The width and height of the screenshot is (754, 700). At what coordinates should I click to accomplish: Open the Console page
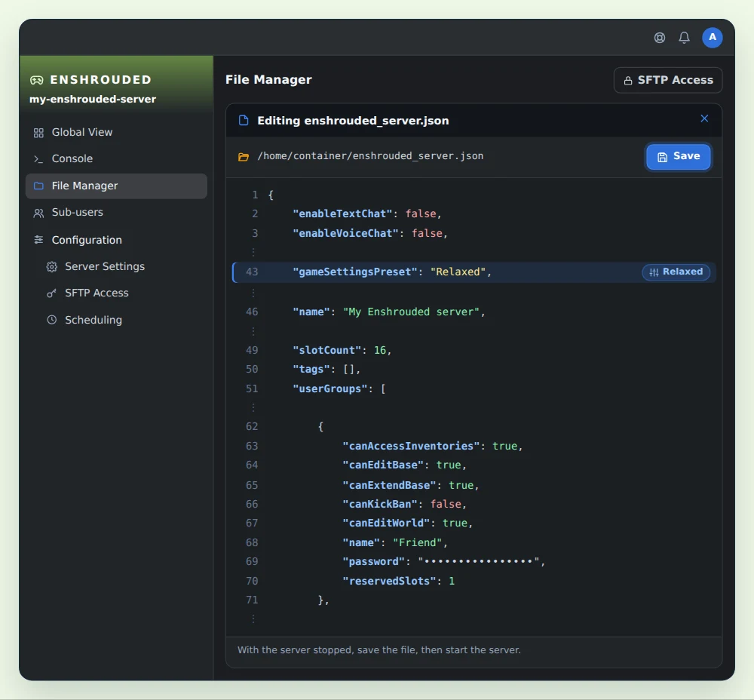(x=116, y=158)
